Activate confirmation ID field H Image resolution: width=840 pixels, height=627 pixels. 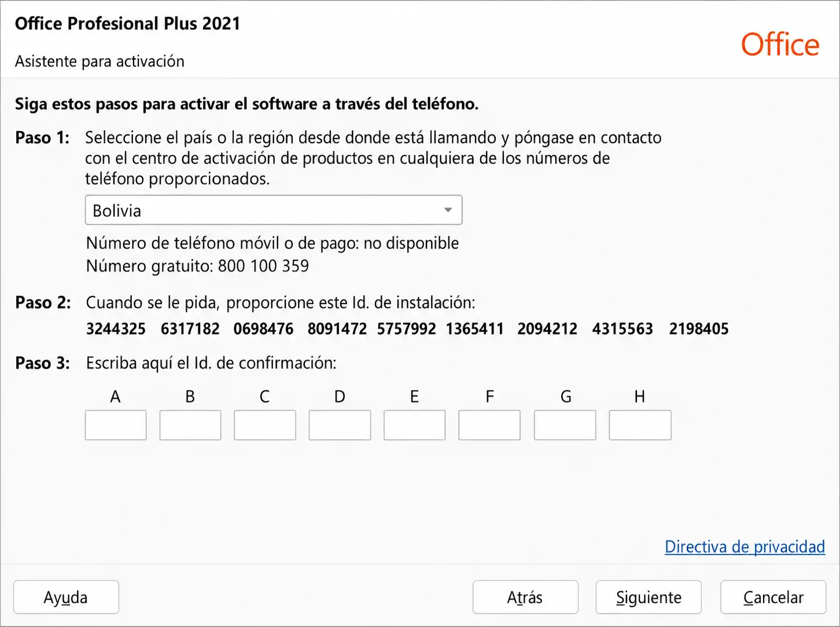[x=640, y=425]
